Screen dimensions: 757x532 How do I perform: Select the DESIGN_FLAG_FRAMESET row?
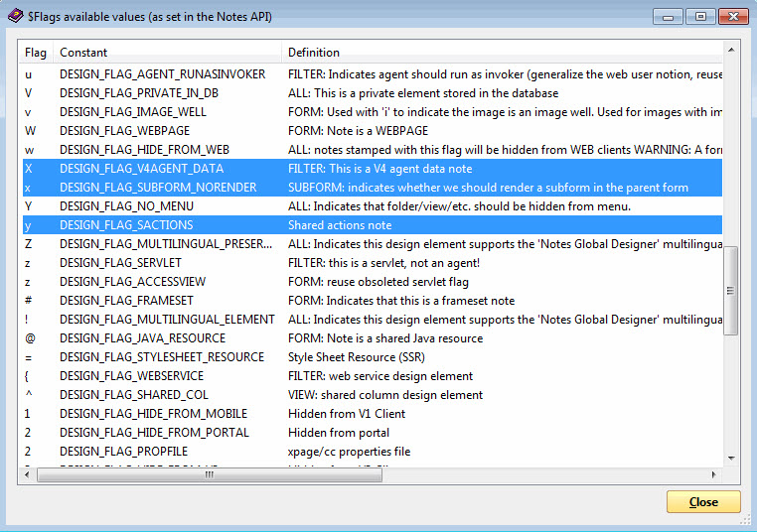click(x=125, y=301)
